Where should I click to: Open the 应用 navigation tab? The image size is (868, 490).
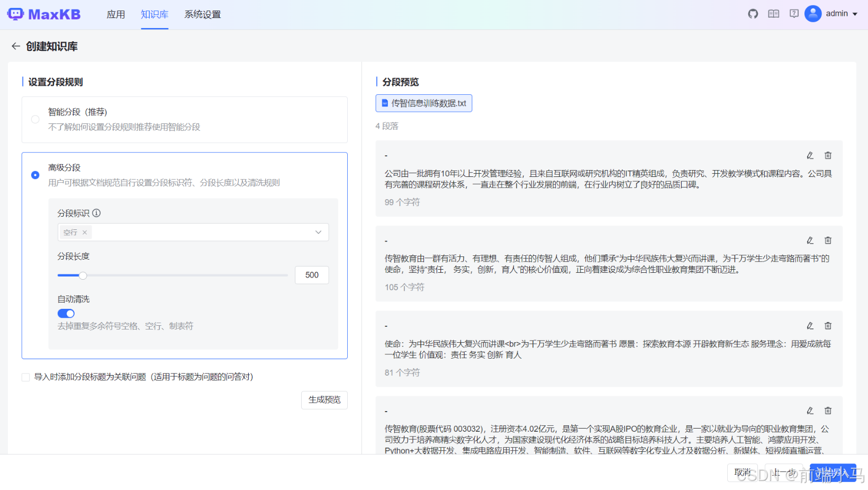116,14
